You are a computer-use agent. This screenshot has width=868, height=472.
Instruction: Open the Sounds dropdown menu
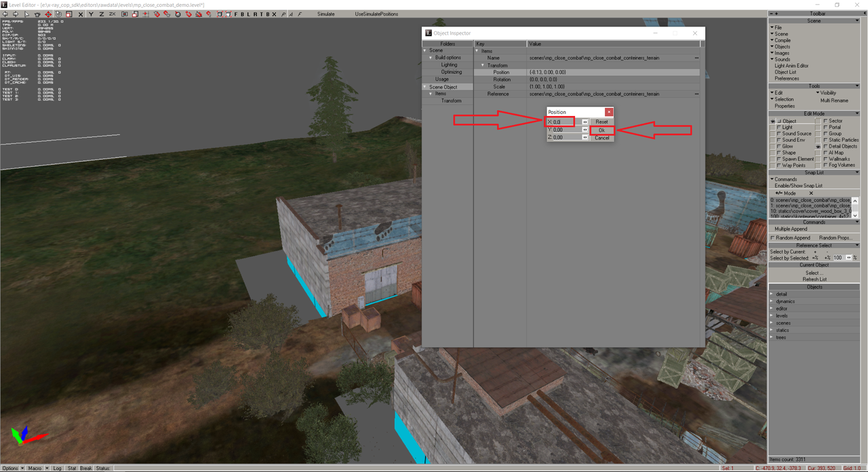pos(780,60)
